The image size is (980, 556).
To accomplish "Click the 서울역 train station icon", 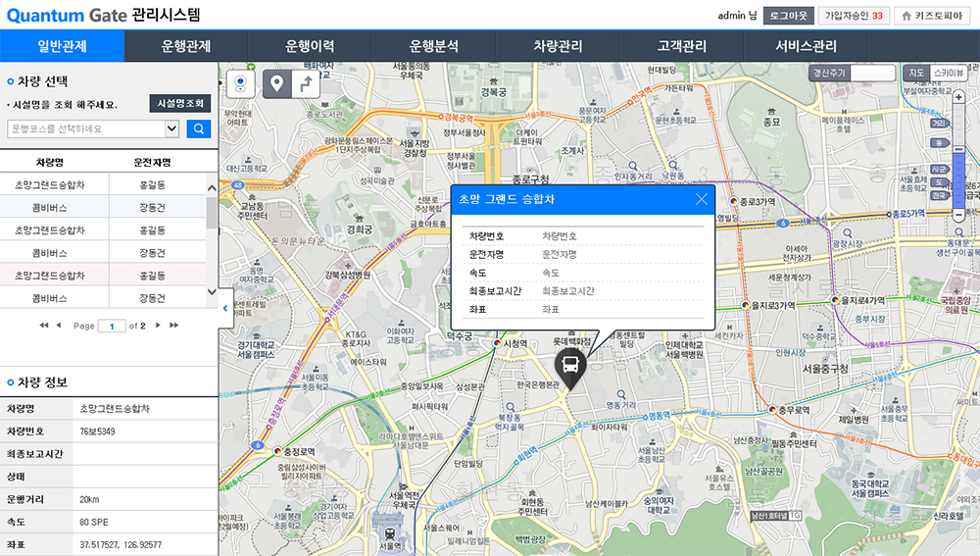I will tap(389, 534).
